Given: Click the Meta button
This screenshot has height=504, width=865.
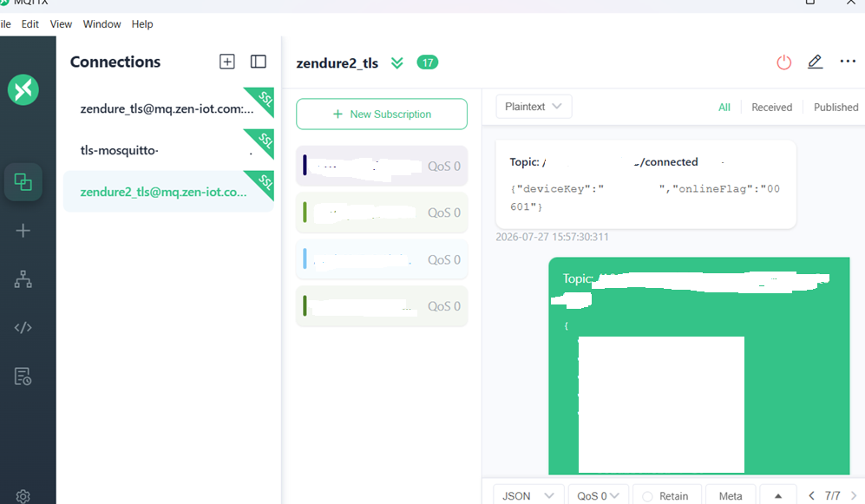Looking at the screenshot, I should (731, 495).
